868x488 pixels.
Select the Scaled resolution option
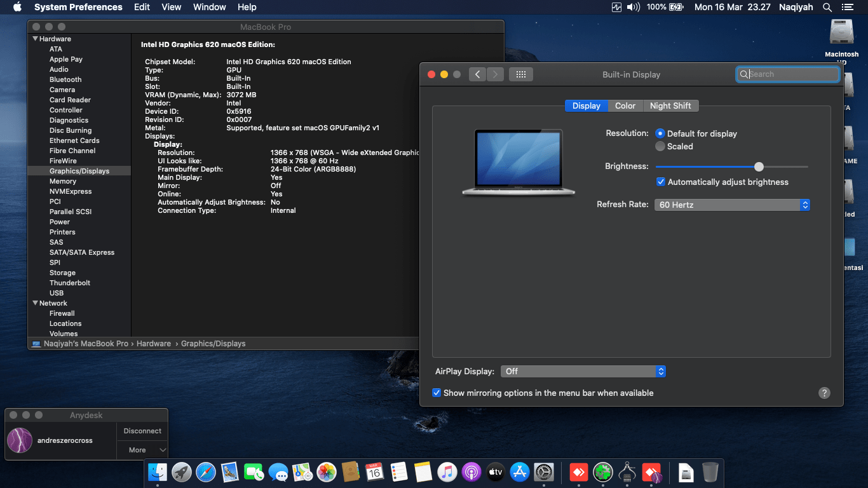(x=661, y=146)
